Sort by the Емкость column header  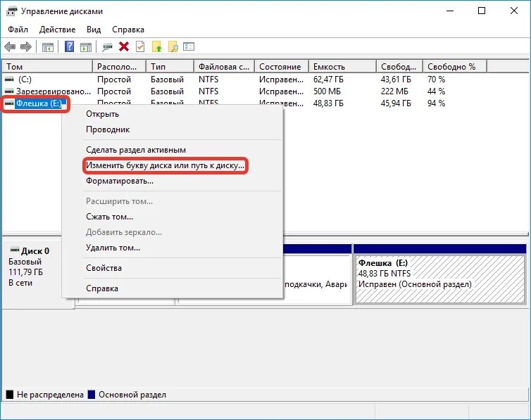(x=343, y=67)
